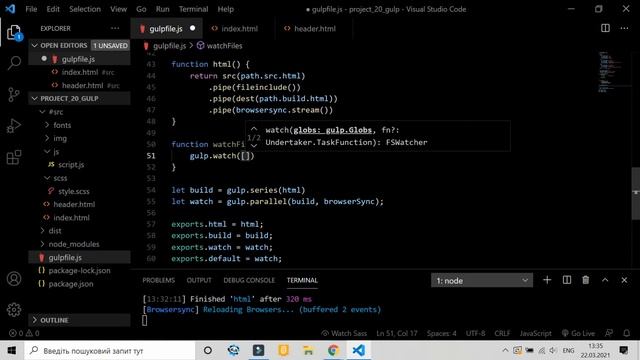Close the terminal panel
Viewport: 640px width, 360px height.
(624, 280)
